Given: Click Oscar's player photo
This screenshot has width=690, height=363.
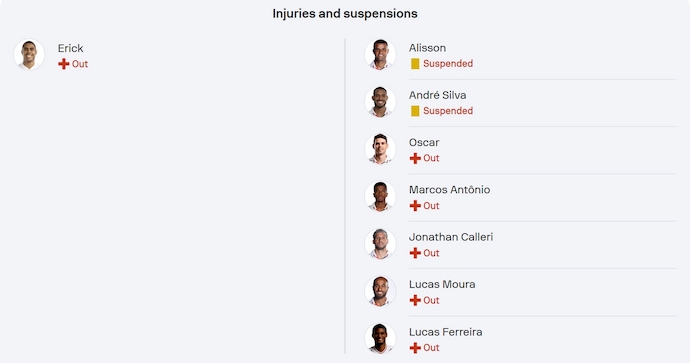Looking at the screenshot, I should click(x=380, y=149).
